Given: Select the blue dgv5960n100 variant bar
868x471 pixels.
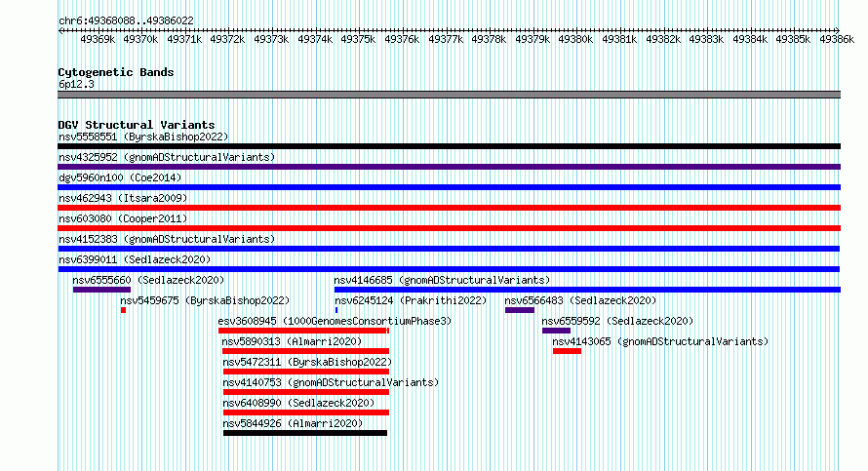Looking at the screenshot, I should click(x=449, y=187).
